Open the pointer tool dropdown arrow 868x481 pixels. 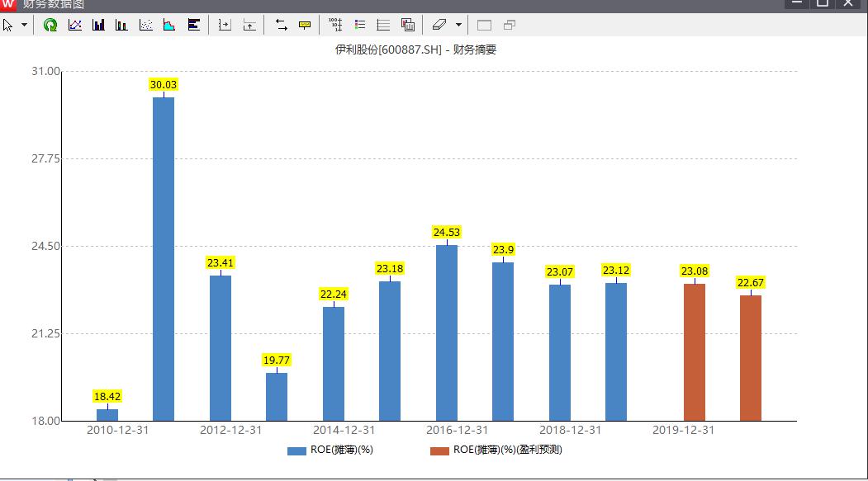(24, 26)
